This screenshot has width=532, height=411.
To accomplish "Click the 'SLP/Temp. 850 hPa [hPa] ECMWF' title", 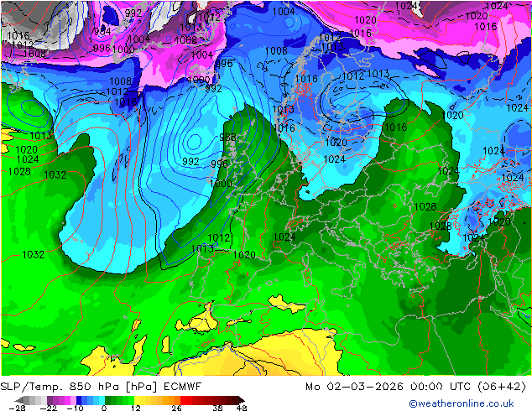I will pos(101,387).
